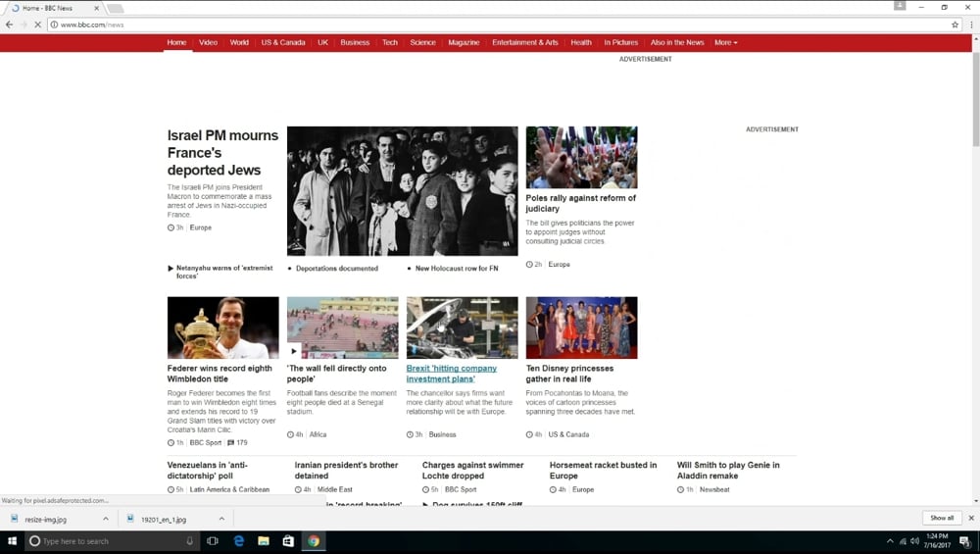Click the site info icon in address bar
This screenshot has height=554, width=980.
(x=54, y=25)
